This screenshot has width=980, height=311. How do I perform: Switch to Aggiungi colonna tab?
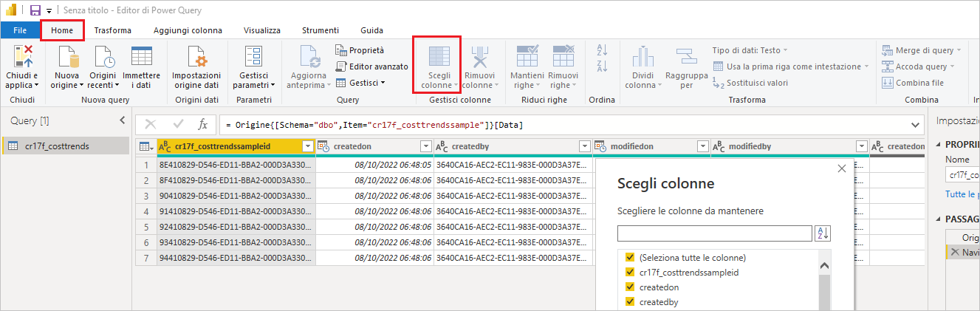(x=188, y=30)
